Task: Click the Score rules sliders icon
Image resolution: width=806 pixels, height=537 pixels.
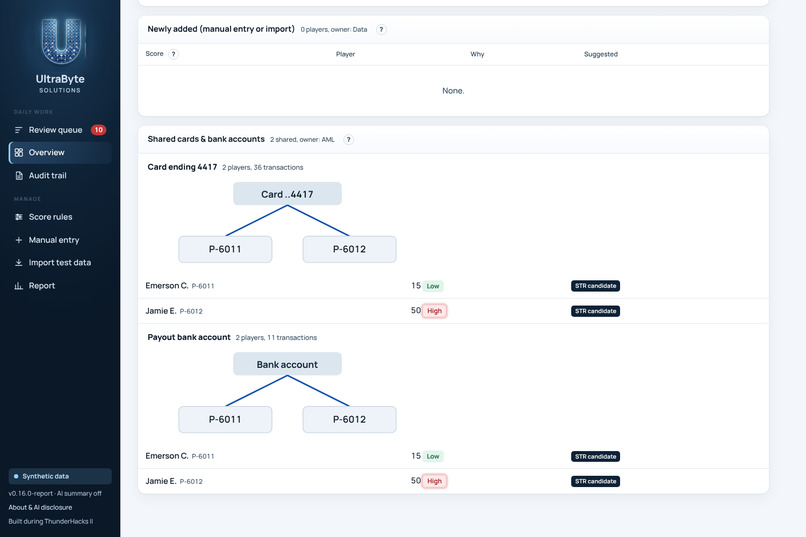Action: 19,217
